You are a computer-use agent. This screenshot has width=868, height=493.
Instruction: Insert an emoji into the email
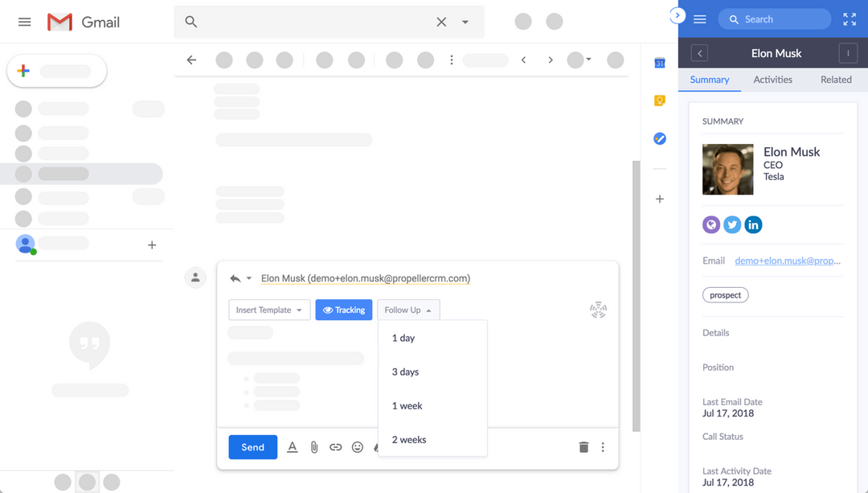(x=357, y=446)
